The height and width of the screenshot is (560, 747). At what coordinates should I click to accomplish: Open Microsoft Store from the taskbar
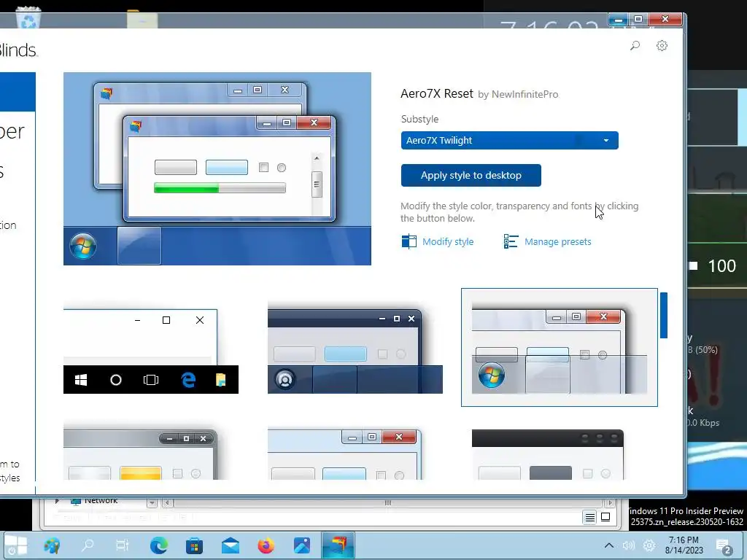tap(194, 545)
